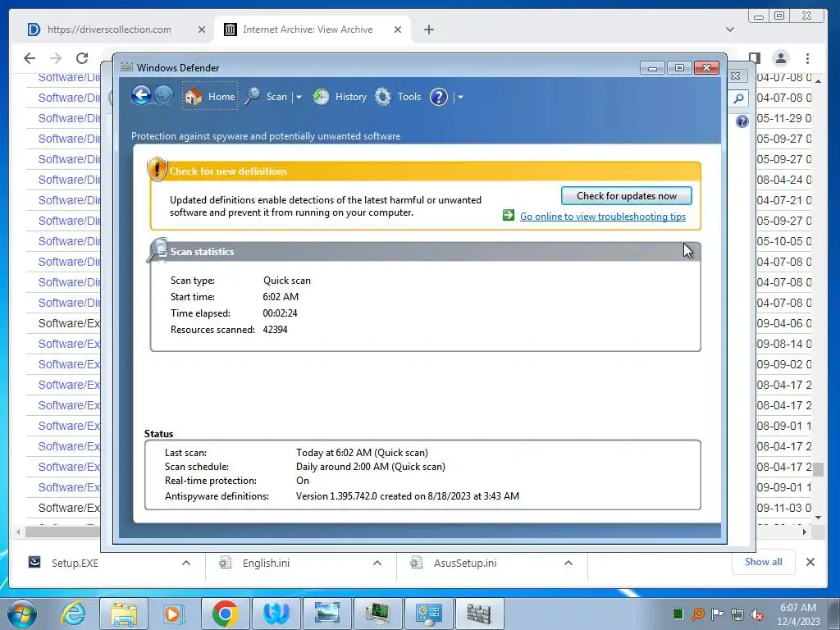Open Chrome's tab search chevron
This screenshot has height=630, width=840.
pos(729,30)
